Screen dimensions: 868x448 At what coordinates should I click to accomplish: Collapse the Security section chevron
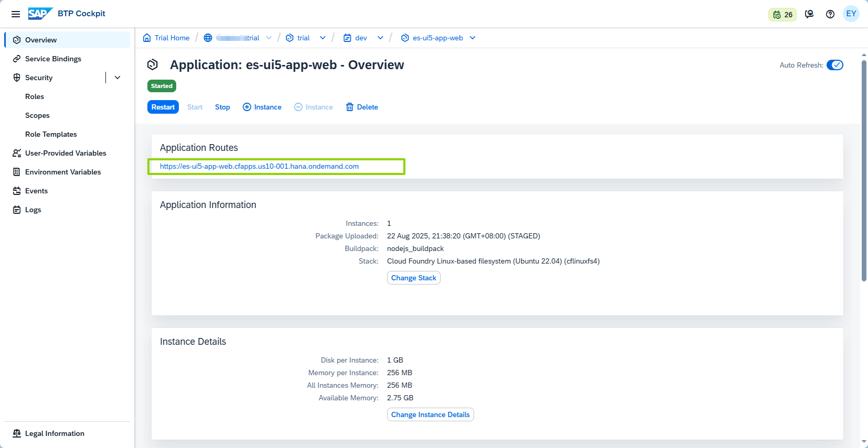tap(117, 78)
